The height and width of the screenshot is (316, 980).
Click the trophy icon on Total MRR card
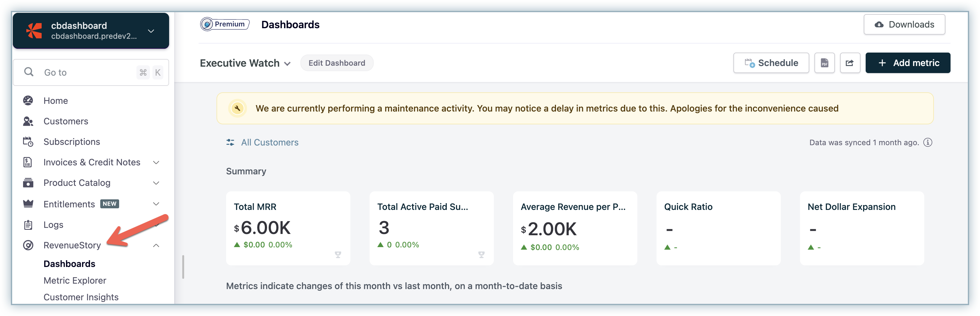coord(338,254)
